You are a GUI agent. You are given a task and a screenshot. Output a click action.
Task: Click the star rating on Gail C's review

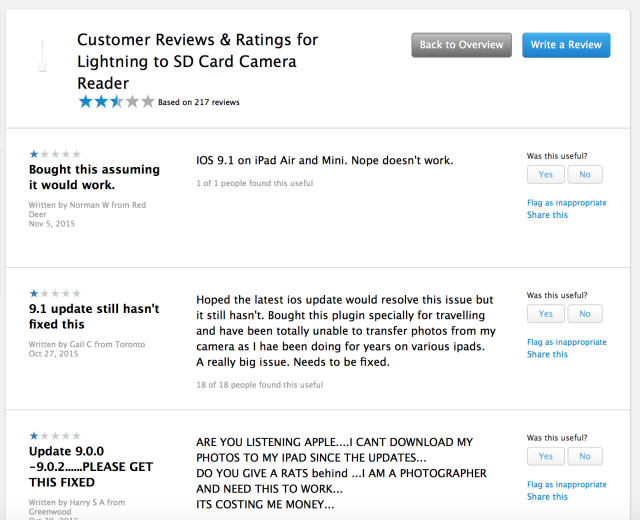click(x=55, y=293)
